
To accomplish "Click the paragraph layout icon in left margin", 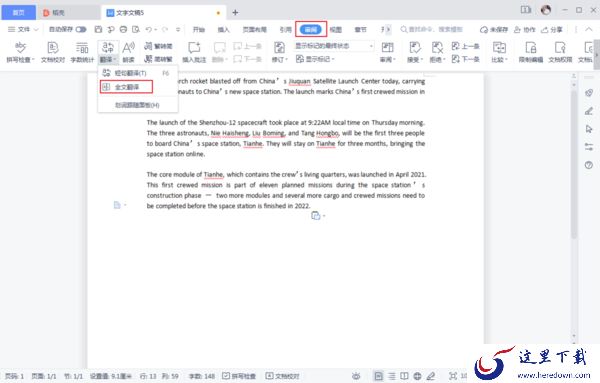I will point(117,205).
